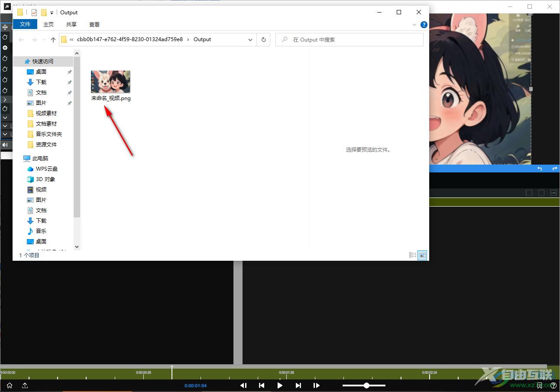Click the round plus icon in the editor sidebar
The image size is (560, 392).
(5, 48)
